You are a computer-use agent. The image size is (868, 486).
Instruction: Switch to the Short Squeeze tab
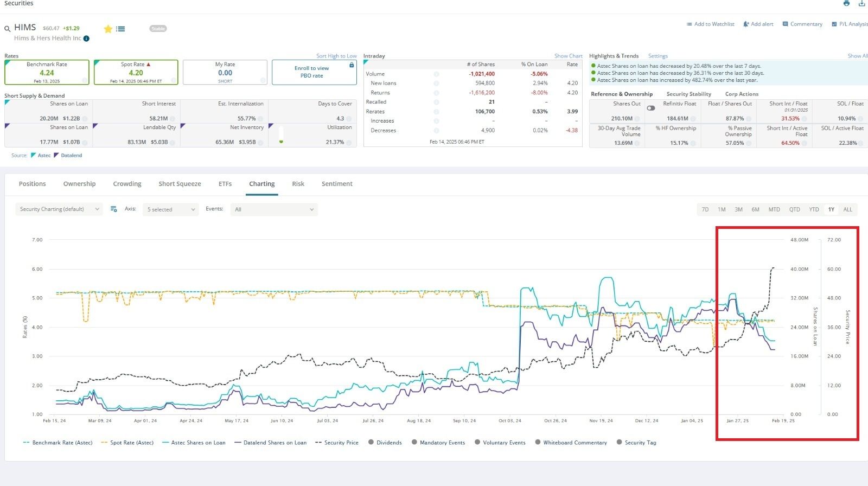pos(180,184)
